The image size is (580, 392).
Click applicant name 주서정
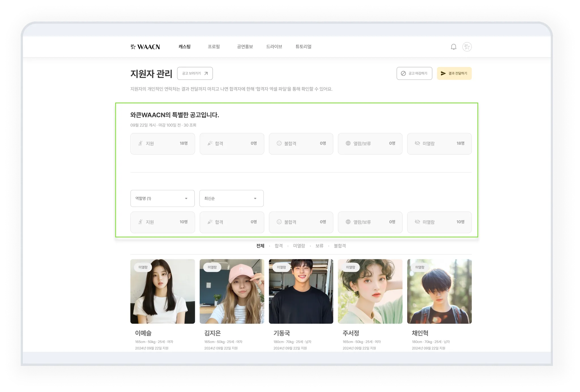tap(351, 333)
